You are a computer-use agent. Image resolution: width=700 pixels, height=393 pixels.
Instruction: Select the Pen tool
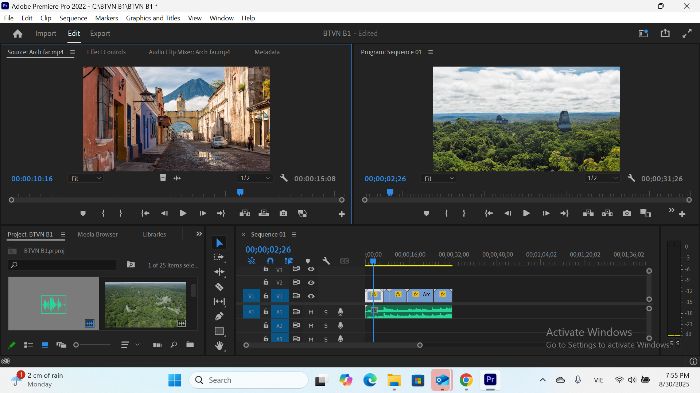coord(219,316)
